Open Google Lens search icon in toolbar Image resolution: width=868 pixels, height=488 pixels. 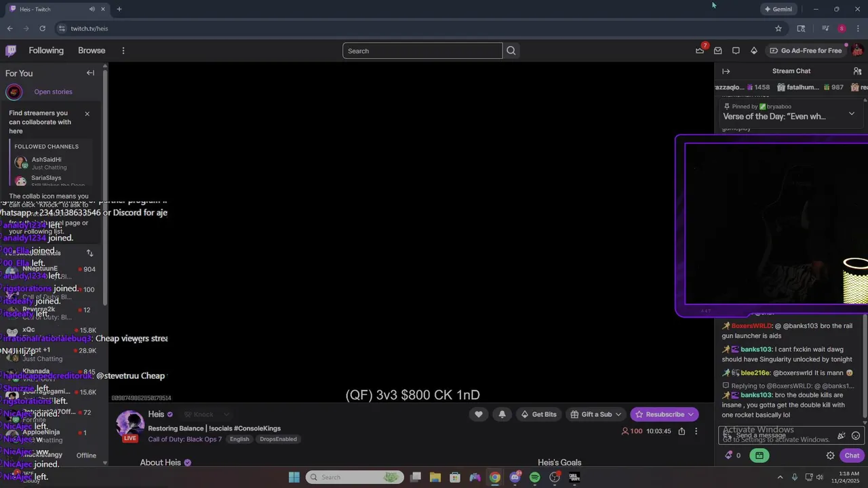pos(801,28)
